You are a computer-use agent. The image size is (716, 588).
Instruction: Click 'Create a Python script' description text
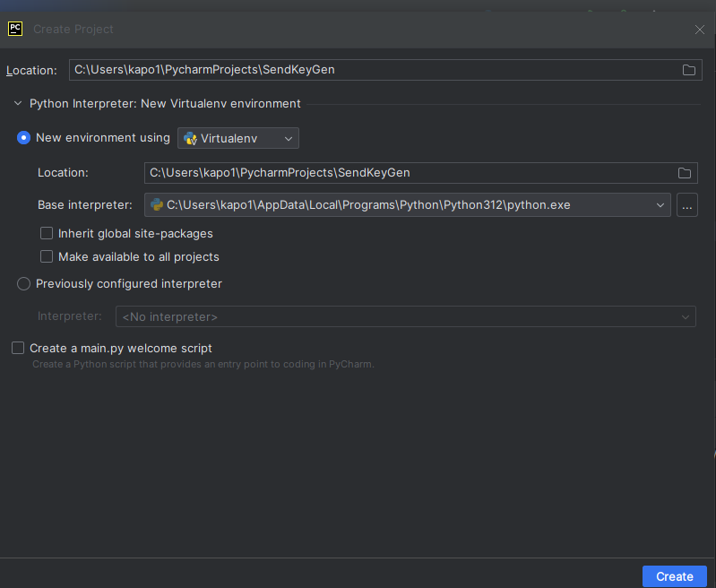[203, 364]
